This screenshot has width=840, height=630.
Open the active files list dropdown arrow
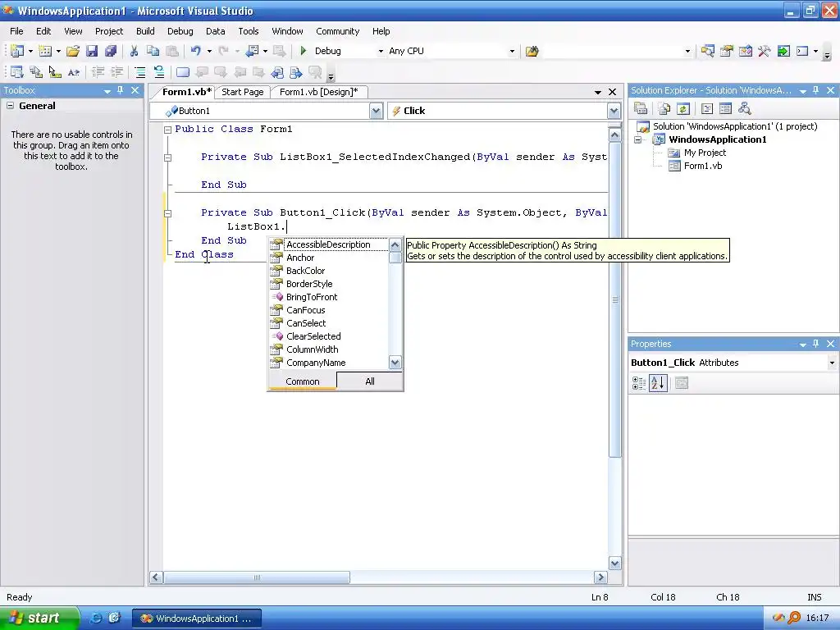pyautogui.click(x=598, y=92)
